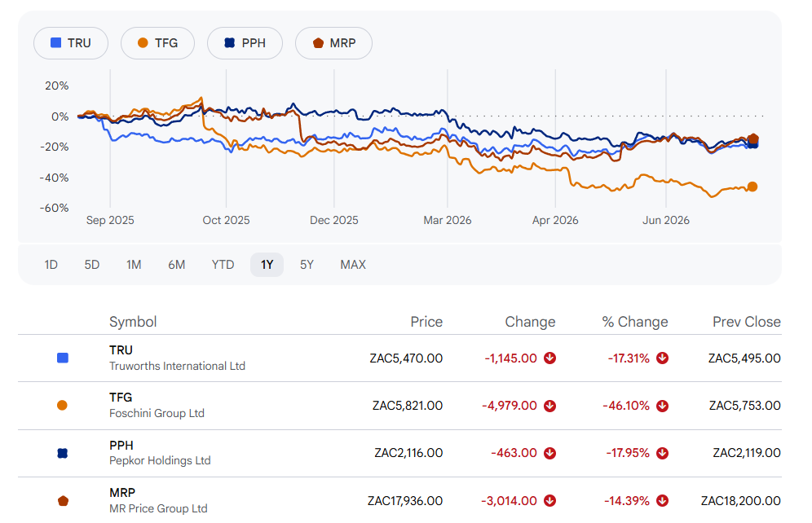812x523 pixels.
Task: Open the TRU symbol link
Action: pos(121,350)
